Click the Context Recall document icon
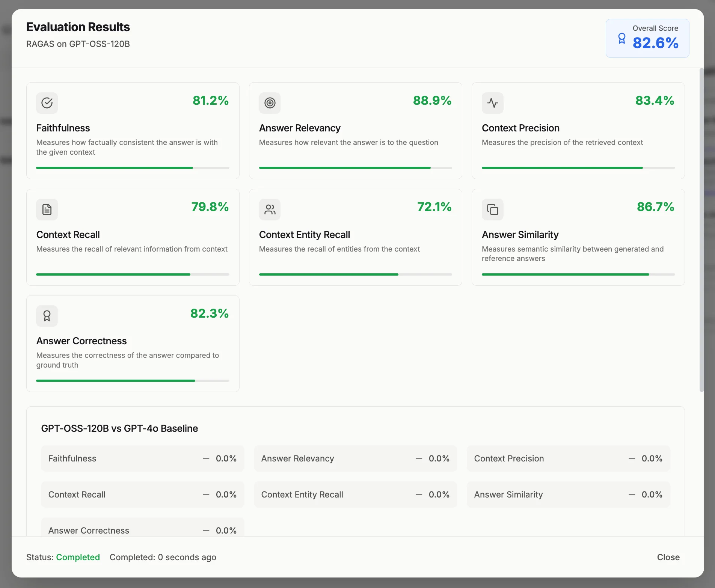The height and width of the screenshot is (588, 715). [x=47, y=210]
